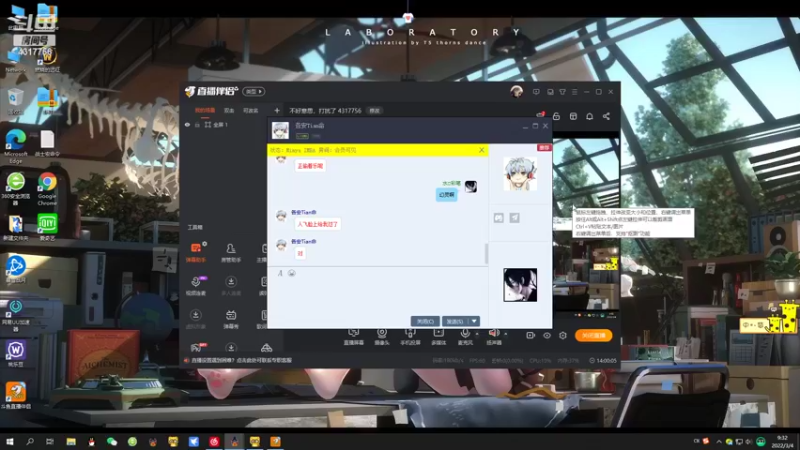Add the 直播屏幕 screen capture source

tap(353, 337)
